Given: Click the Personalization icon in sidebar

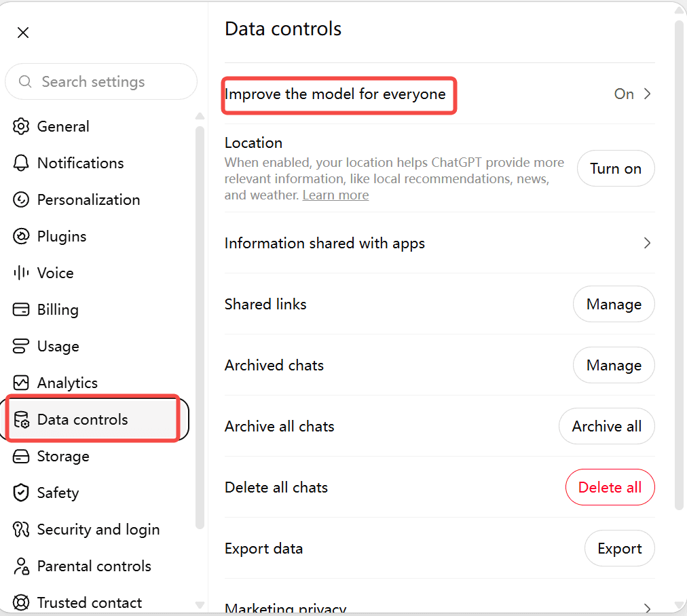Looking at the screenshot, I should (x=21, y=199).
